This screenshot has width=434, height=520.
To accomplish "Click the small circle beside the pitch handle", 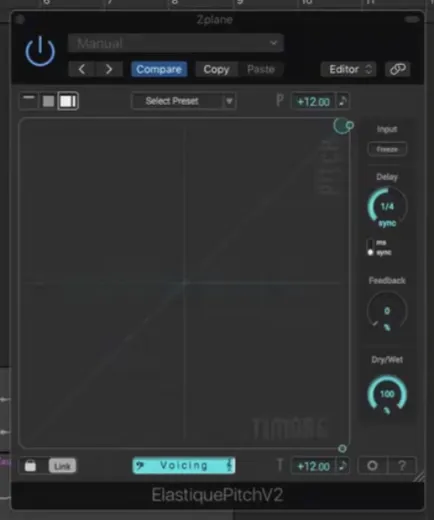I will (350, 125).
